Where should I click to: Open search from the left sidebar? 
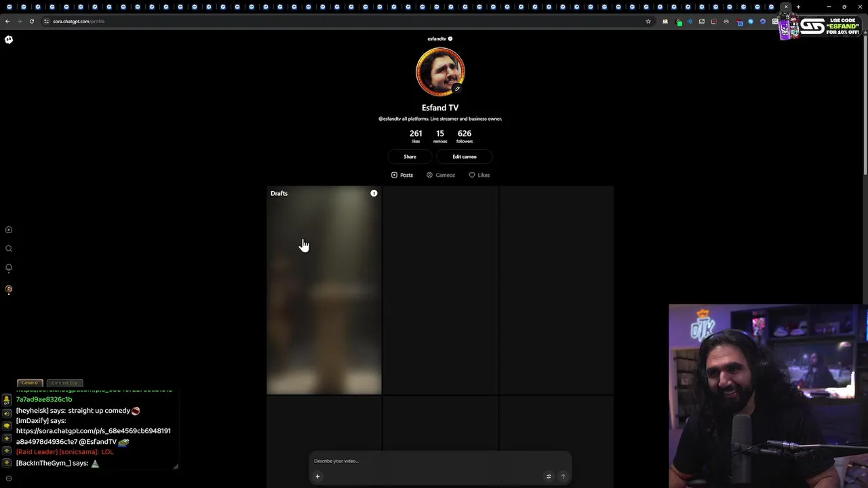point(9,249)
